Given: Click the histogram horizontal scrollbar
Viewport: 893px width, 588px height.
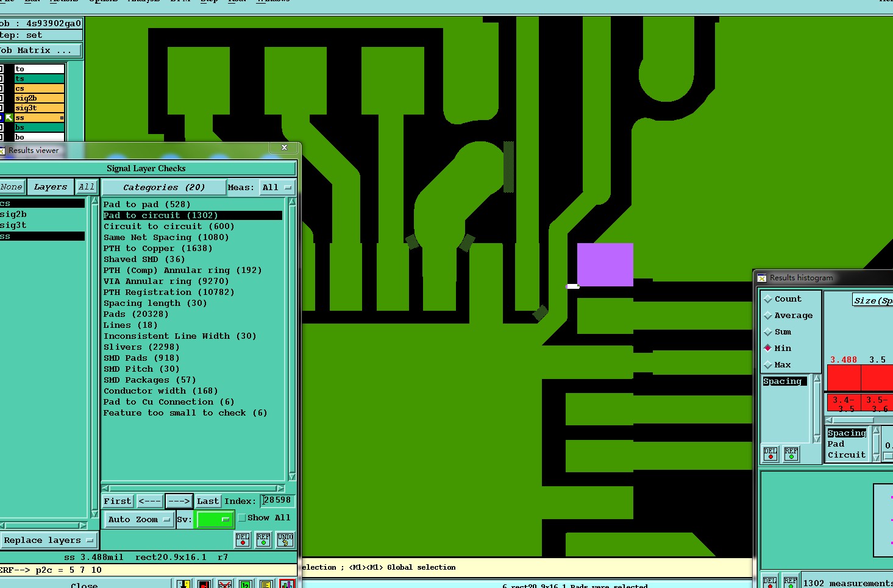Looking at the screenshot, I should pyautogui.click(x=859, y=420).
